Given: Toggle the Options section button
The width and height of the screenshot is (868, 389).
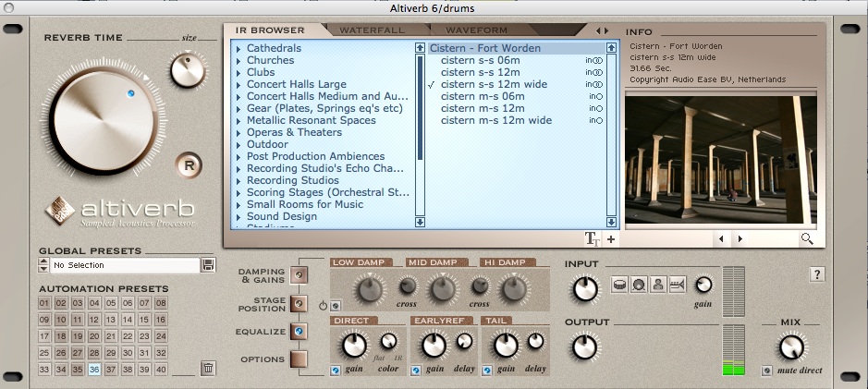Looking at the screenshot, I should [299, 359].
